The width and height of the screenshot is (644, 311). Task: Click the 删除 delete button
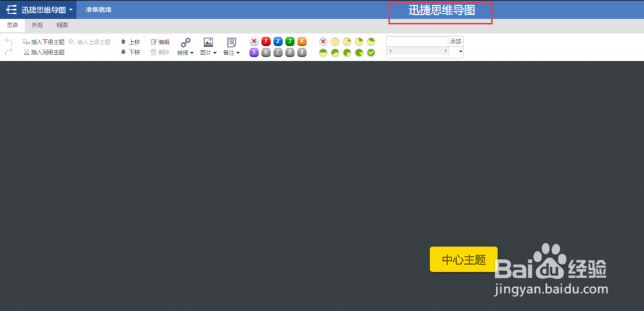coord(160,52)
